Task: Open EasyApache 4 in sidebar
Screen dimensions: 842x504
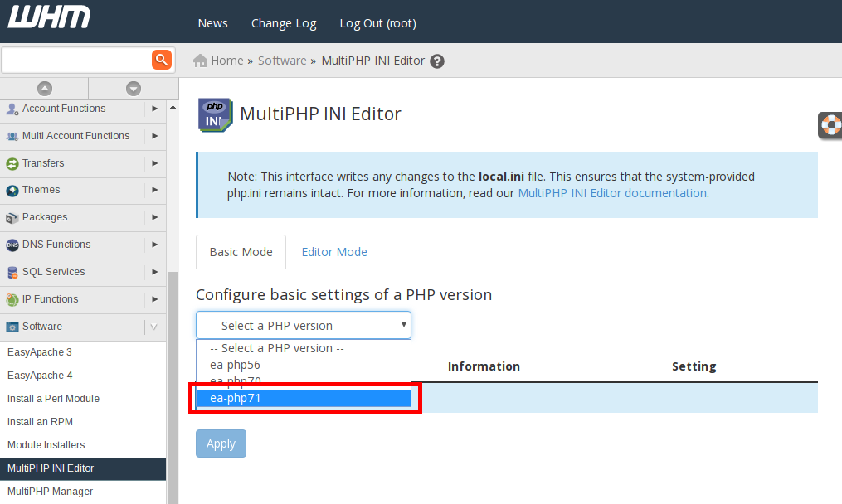Action: click(x=40, y=376)
